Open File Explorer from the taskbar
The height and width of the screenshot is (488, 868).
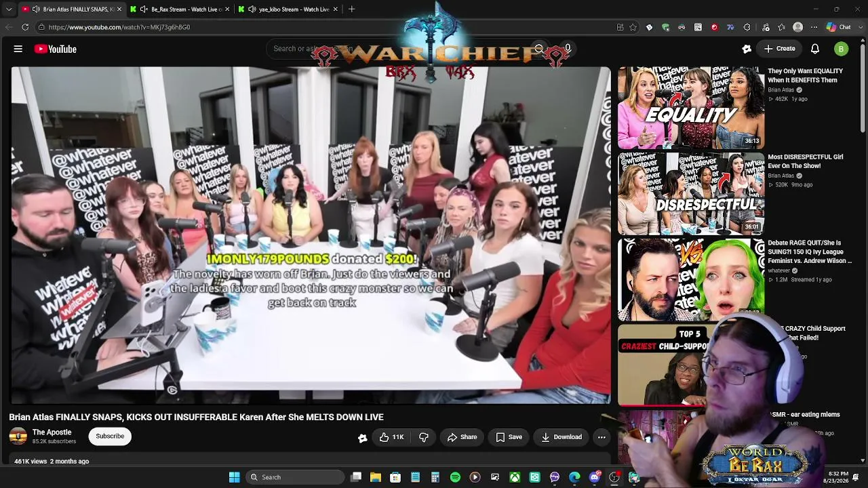[x=376, y=477]
